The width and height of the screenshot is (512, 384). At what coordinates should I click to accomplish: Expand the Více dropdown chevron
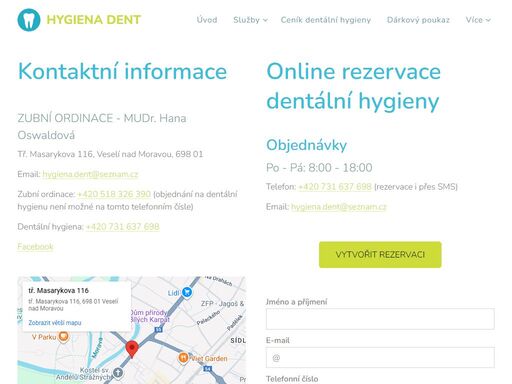tap(488, 20)
